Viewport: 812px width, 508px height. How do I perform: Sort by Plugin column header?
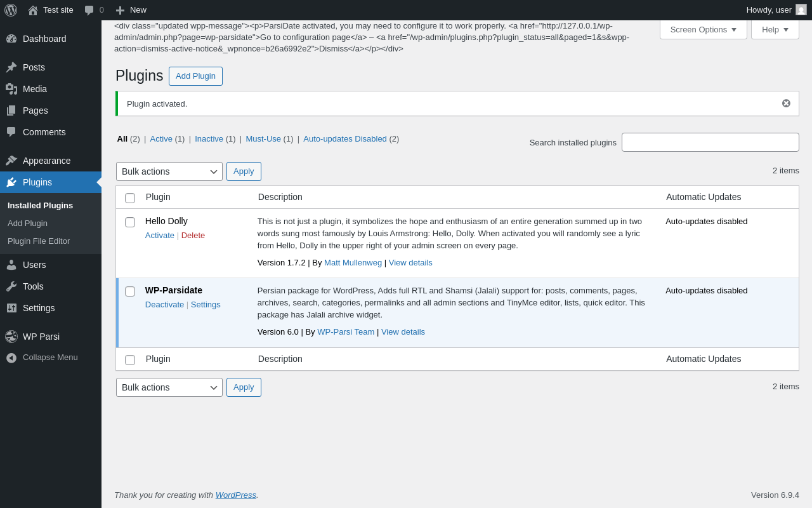tap(158, 197)
